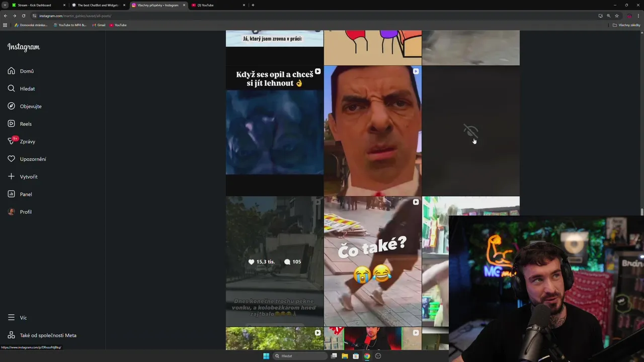
Task: Click the Profil avatar picture
Action: (x=11, y=212)
